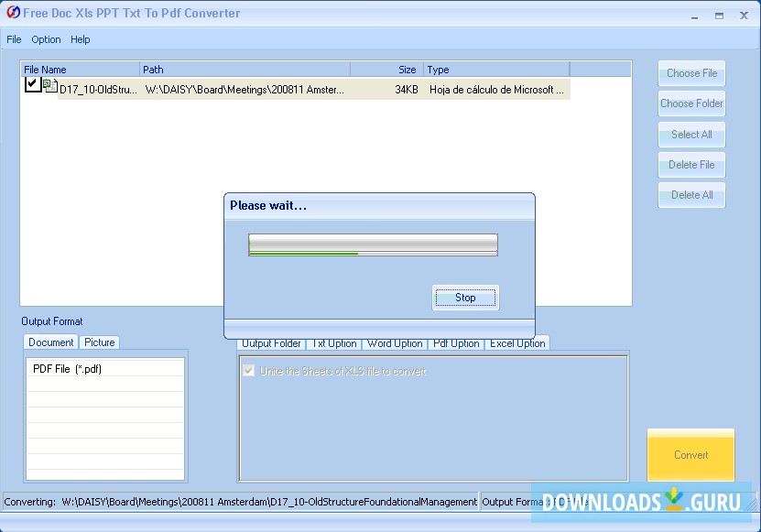The width and height of the screenshot is (761, 532).
Task: Click the Choose File button
Action: 690,73
